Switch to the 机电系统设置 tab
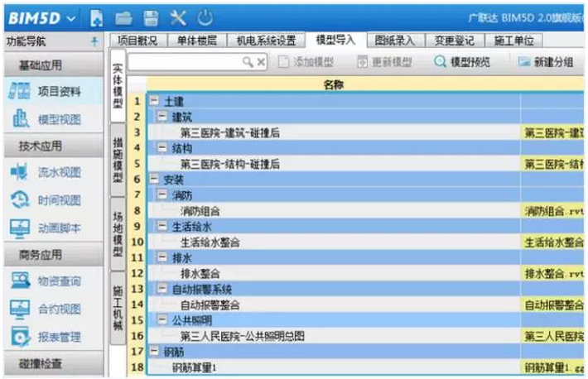The image size is (588, 379). (265, 40)
